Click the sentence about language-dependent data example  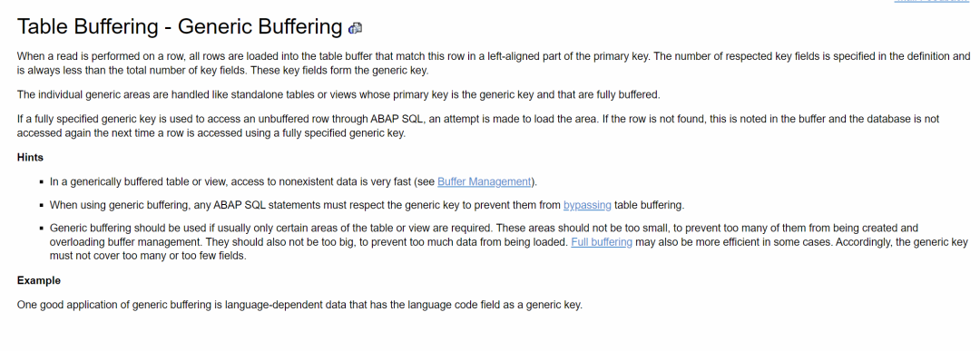point(299,306)
